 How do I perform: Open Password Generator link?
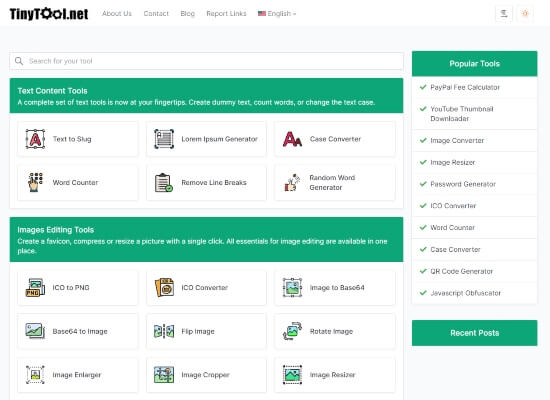tap(463, 184)
